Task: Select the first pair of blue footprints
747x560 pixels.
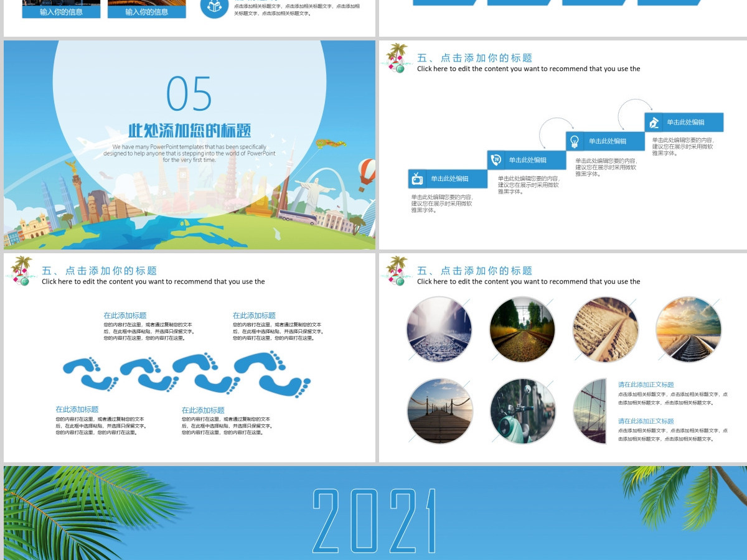Action: 91,373
